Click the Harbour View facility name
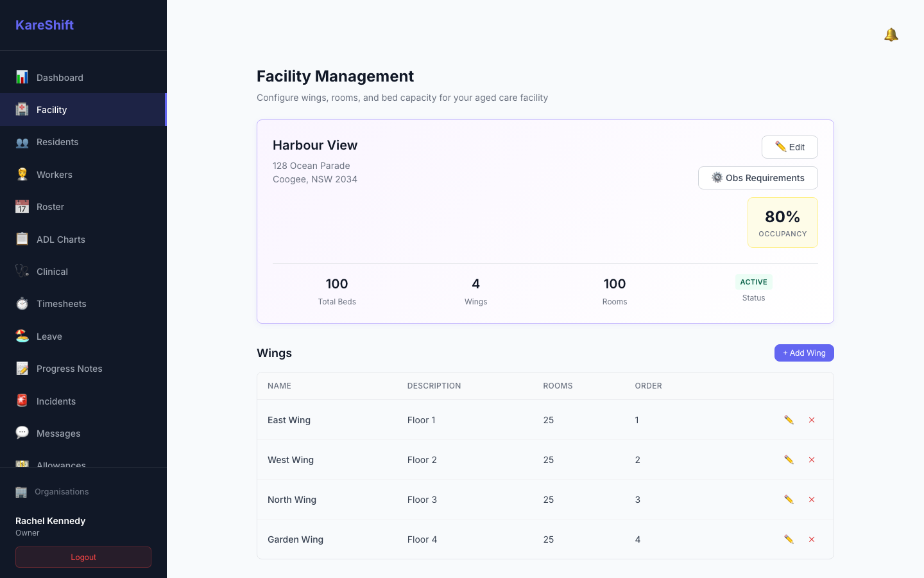924x578 pixels. pos(315,145)
